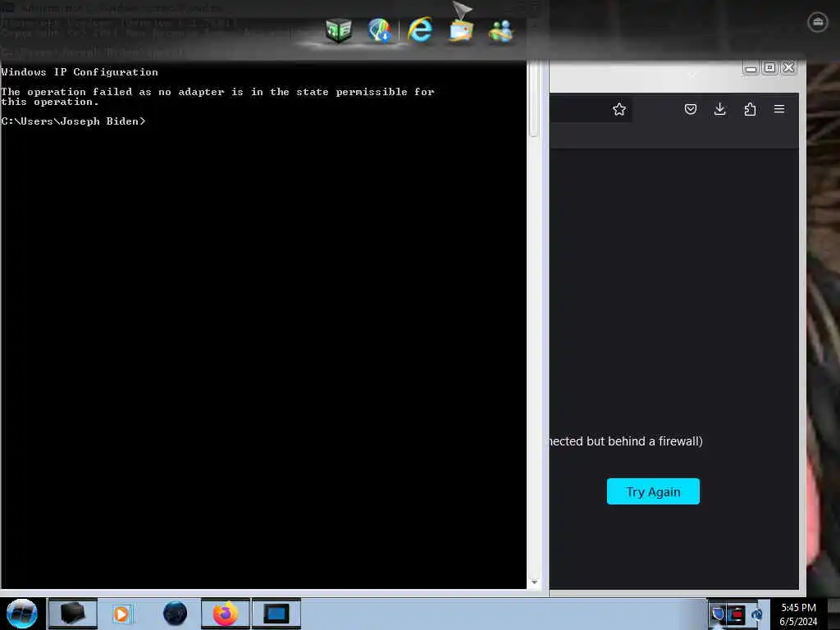Click the command prompt scrollbar down arrow
Viewport: 840px width, 630px height.
(x=533, y=582)
